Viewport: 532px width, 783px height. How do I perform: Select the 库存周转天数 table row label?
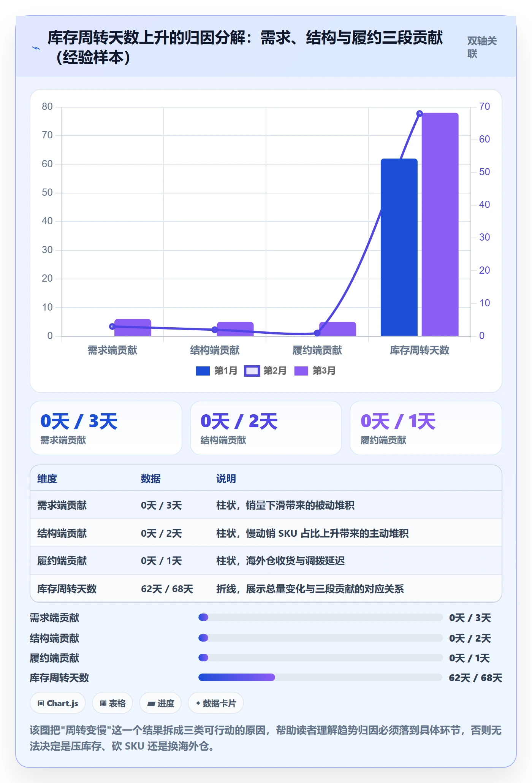pyautogui.click(x=67, y=589)
